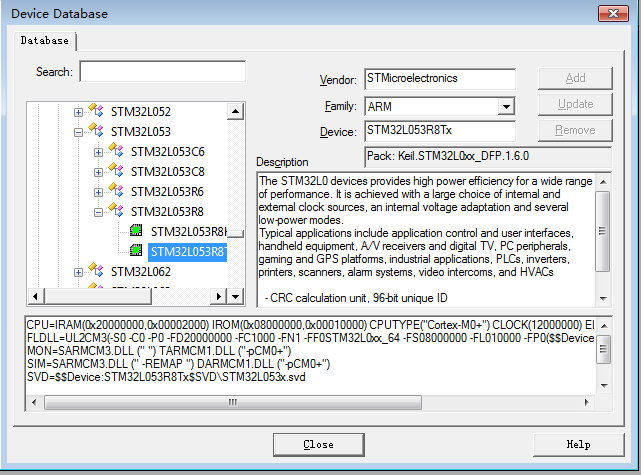Click tree scroll up arrow

(235, 111)
